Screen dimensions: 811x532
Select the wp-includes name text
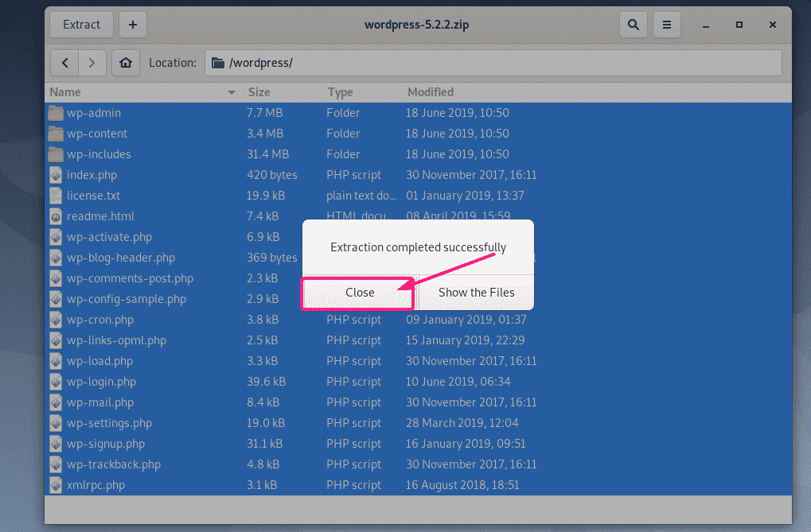pyautogui.click(x=99, y=154)
